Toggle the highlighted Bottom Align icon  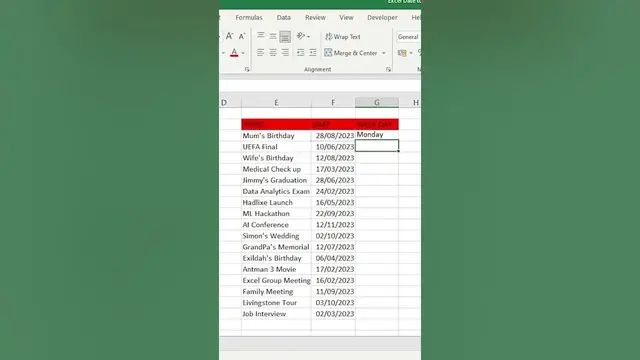(x=285, y=36)
